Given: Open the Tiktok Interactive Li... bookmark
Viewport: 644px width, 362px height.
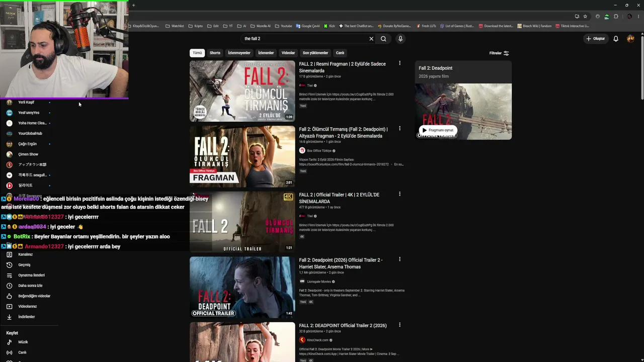Looking at the screenshot, I should [572, 26].
